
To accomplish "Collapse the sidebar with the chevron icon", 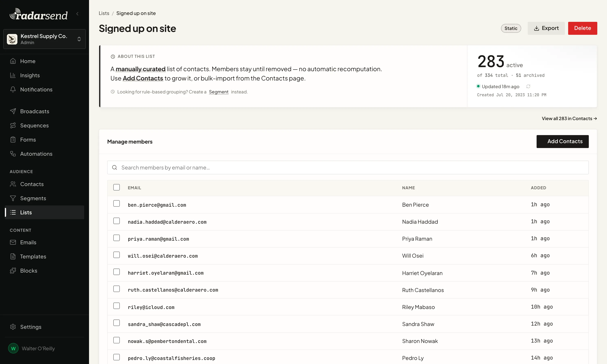I will click(77, 14).
